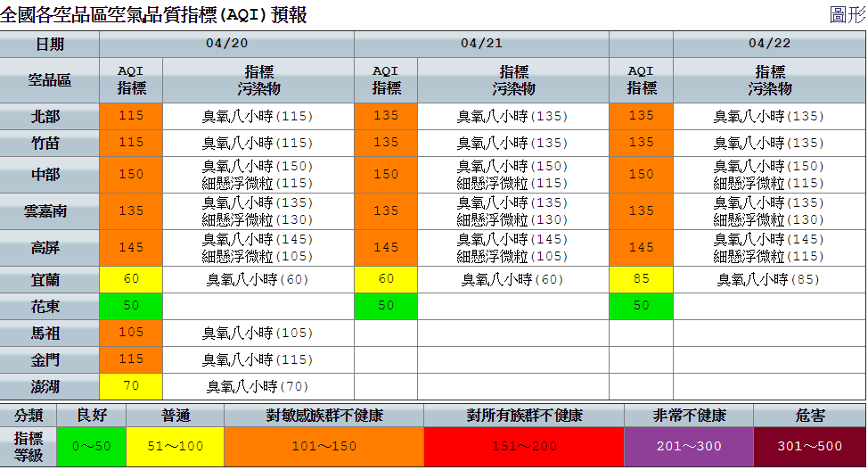
Task: Click the maroon 301~500 legend swatch
Action: 810,447
